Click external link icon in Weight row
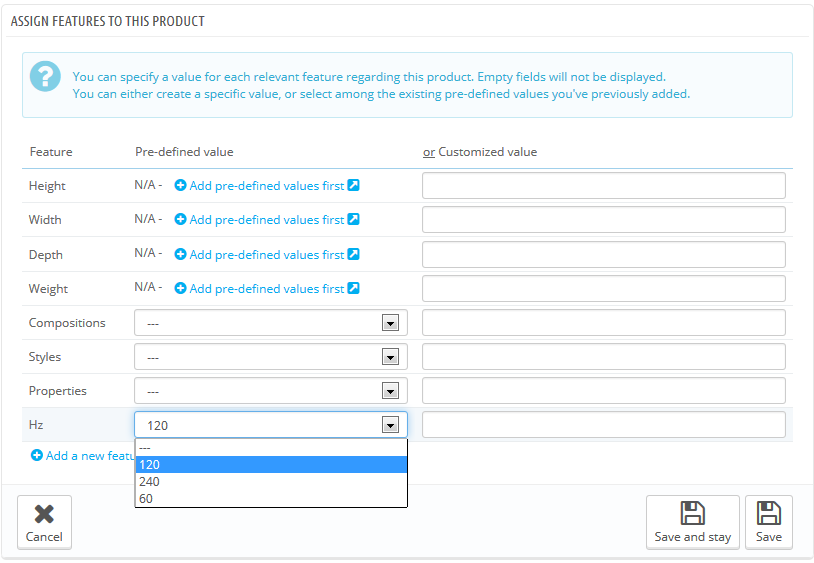Image resolution: width=814 pixels, height=563 pixels. click(x=353, y=288)
